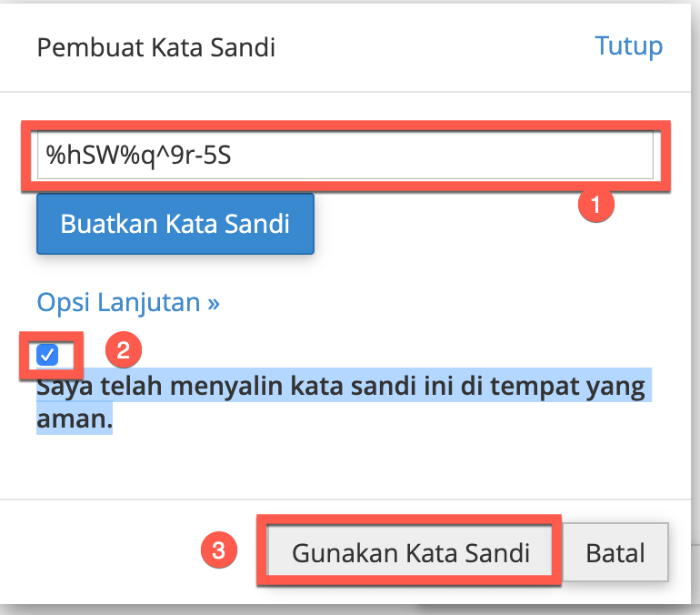Click the red number 1 annotation badge
The width and height of the screenshot is (700, 615).
tap(596, 205)
